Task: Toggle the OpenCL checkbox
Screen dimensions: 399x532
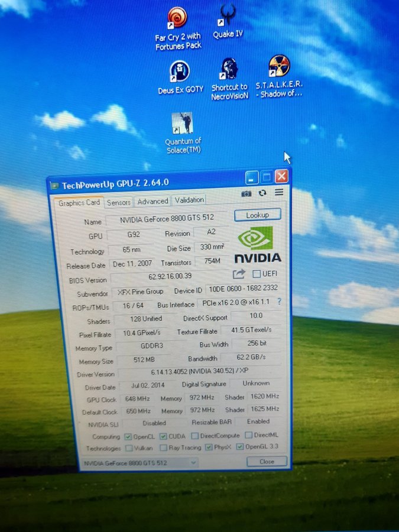Action: point(128,437)
